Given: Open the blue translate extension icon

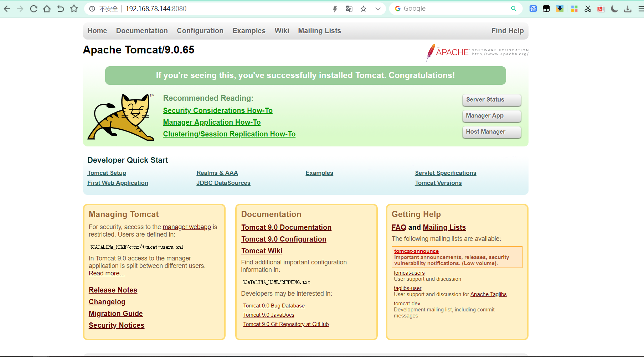Looking at the screenshot, I should [x=533, y=9].
